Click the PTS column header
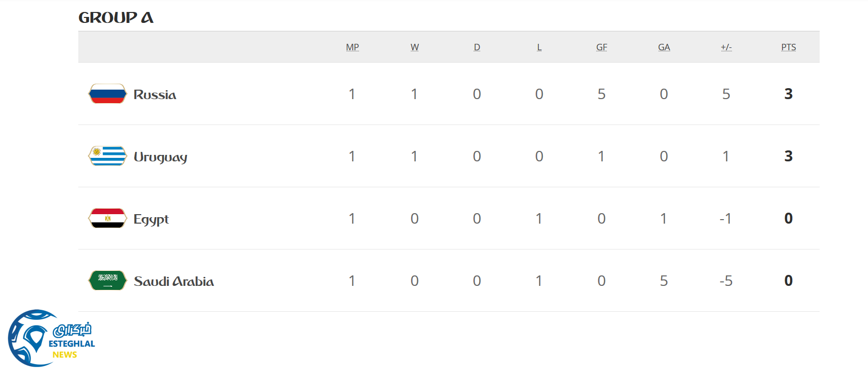 click(789, 47)
